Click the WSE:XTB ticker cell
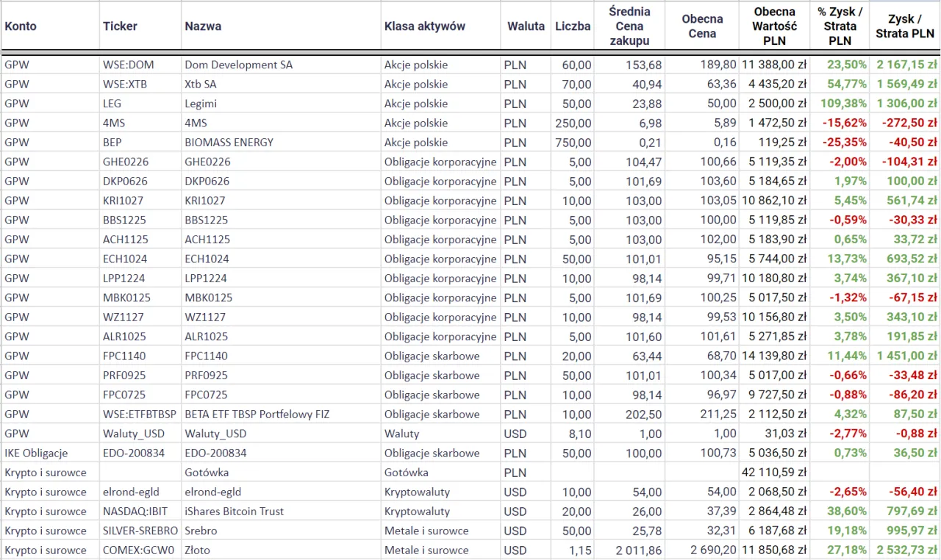This screenshot has height=560, width=941. coord(125,85)
